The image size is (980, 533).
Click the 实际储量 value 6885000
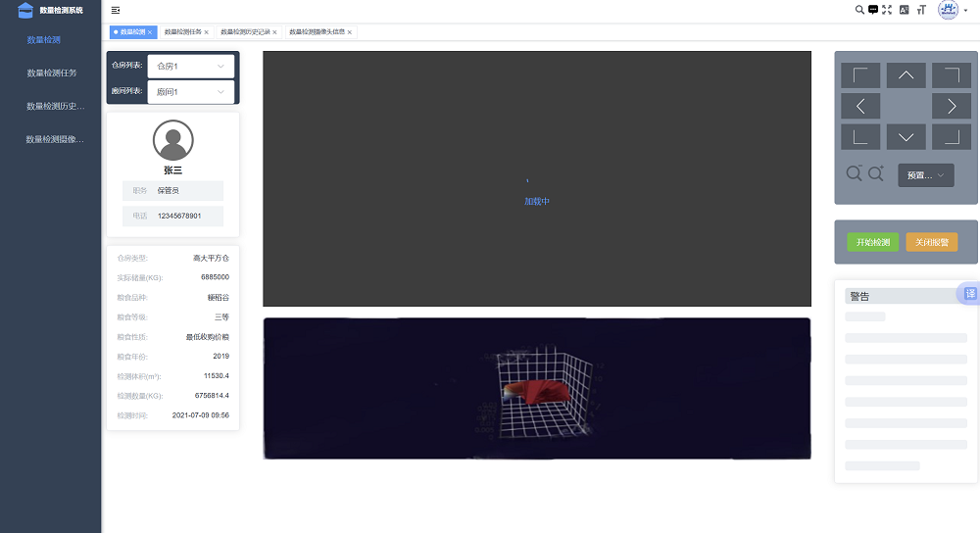pos(215,277)
